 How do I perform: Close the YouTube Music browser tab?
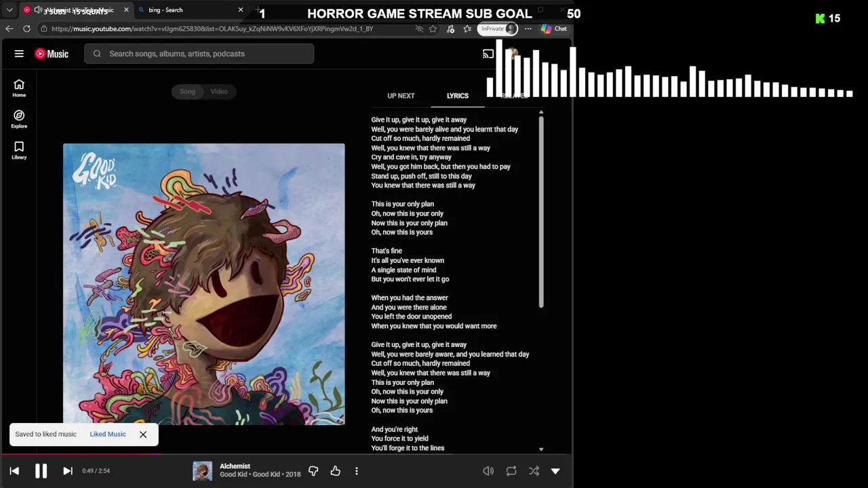126,10
